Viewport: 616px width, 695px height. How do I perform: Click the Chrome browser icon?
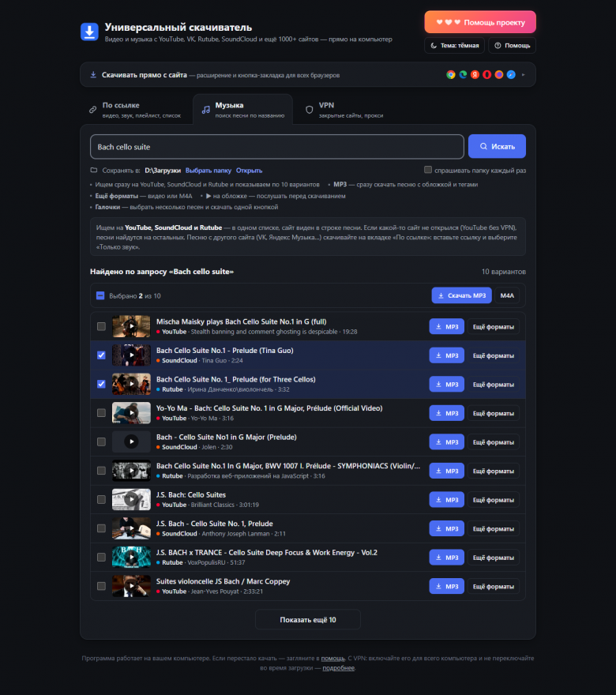[451, 74]
